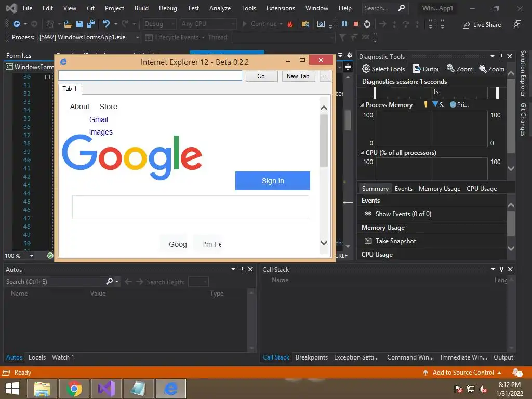This screenshot has height=399, width=532.
Task: Click the Go button in Internet Explorer 12
Action: (x=261, y=76)
